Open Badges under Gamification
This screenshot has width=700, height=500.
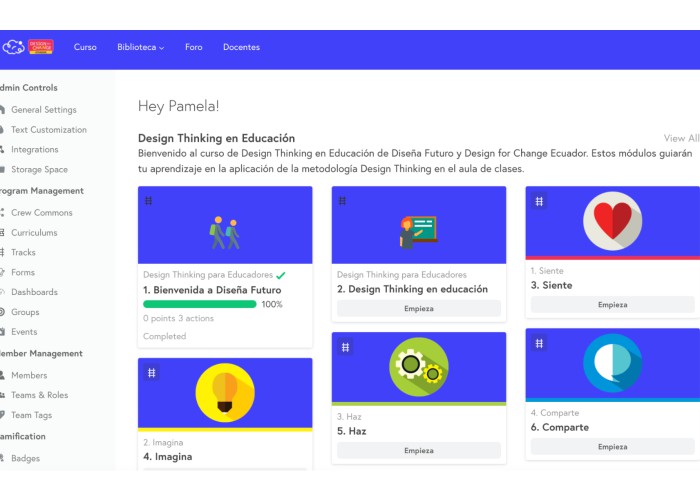point(25,458)
